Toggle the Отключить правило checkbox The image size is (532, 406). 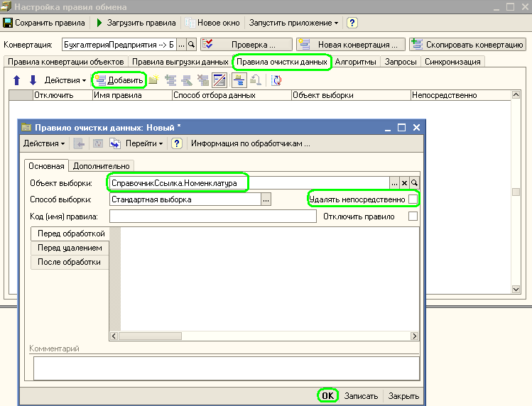click(413, 216)
